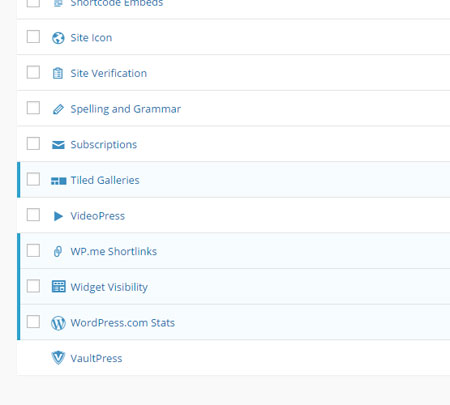
Task: Open the Site Icon module link
Action: 91,38
